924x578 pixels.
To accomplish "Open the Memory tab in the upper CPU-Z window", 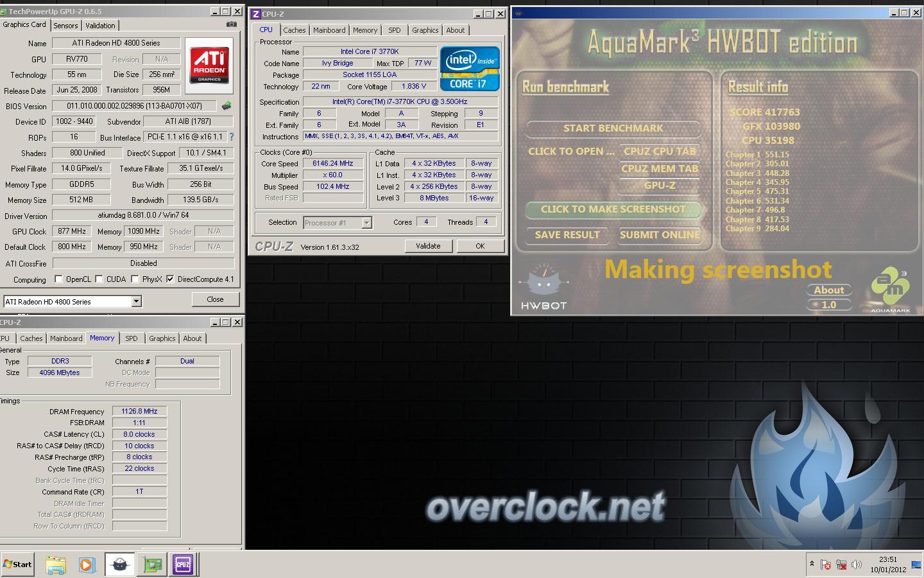I will (x=365, y=30).
